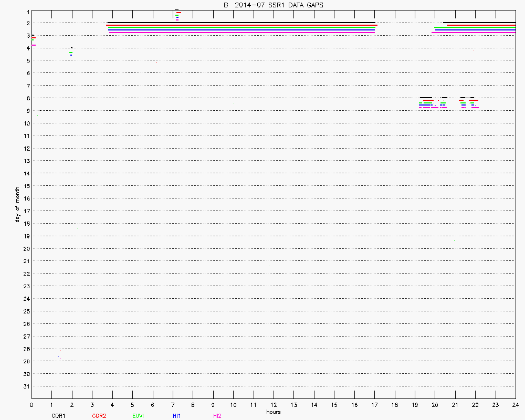Click the gap markers at hour 2, day 4
This screenshot has width=525, height=420.
coord(71,51)
